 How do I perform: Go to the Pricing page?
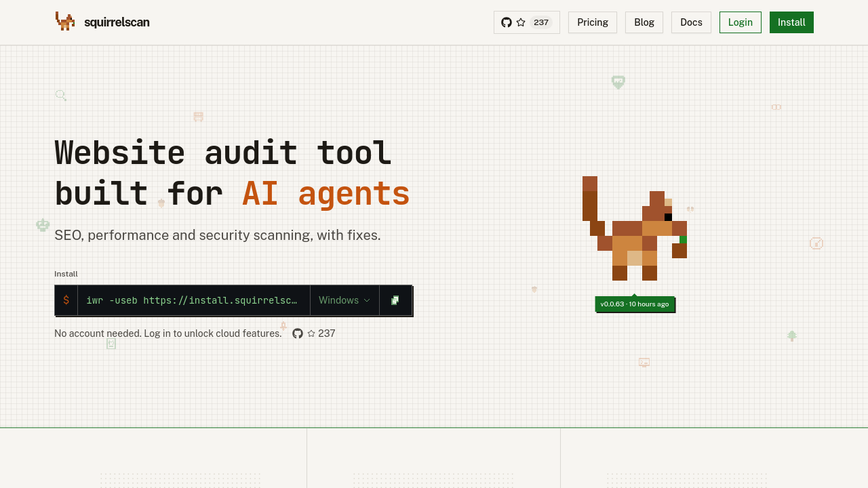tap(593, 22)
